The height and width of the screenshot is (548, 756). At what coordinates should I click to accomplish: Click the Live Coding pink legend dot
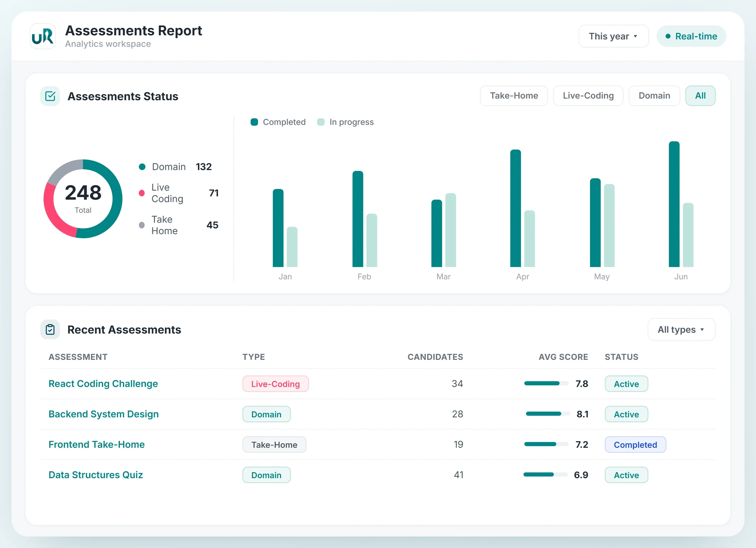point(142,193)
